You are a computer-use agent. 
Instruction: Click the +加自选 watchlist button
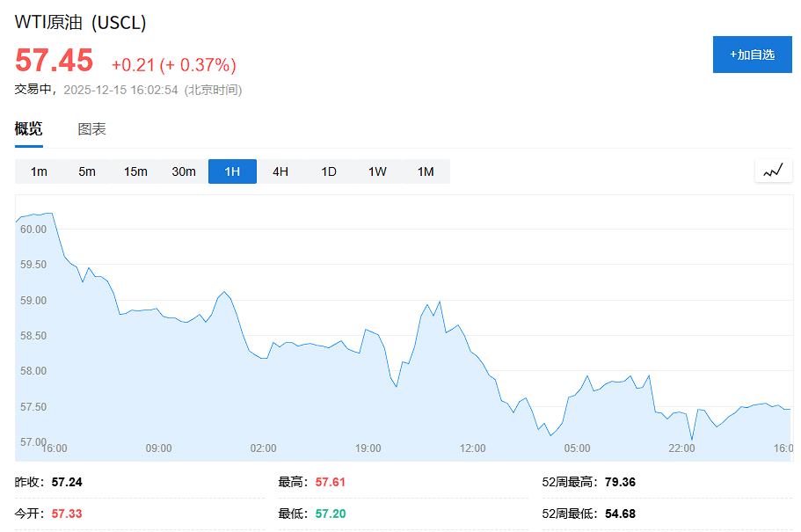tap(752, 54)
